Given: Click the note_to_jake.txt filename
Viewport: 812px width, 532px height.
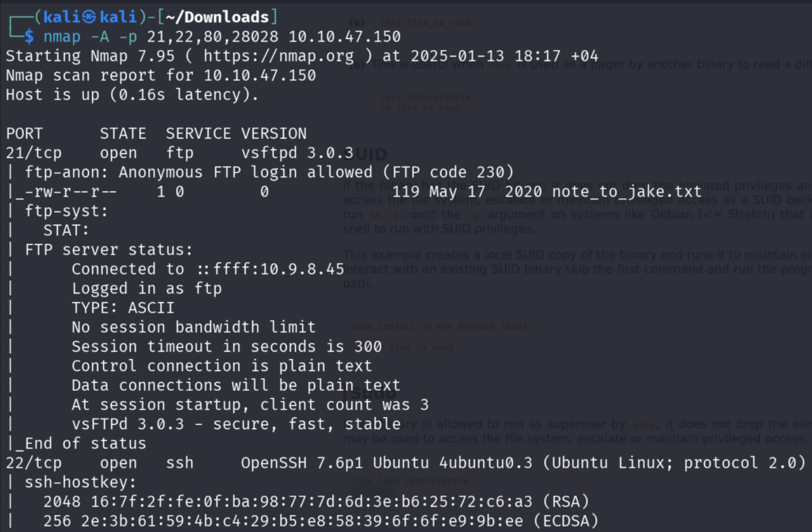Looking at the screenshot, I should (638, 191).
